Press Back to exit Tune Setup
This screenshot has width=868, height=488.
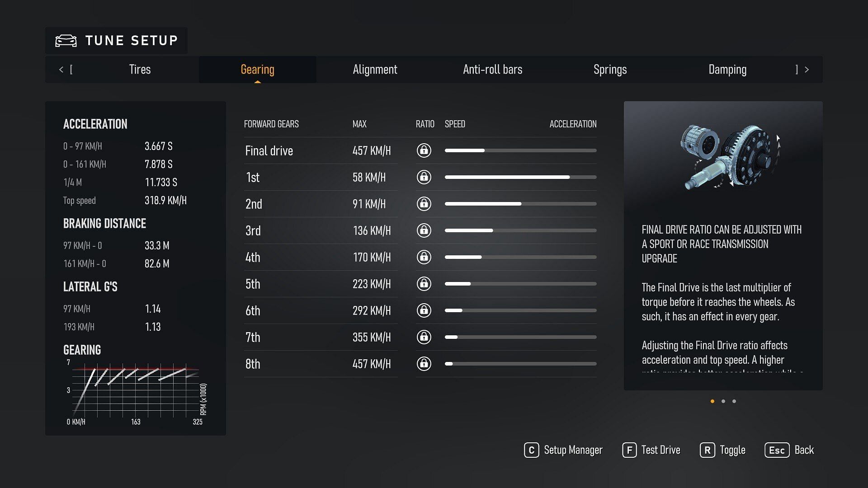point(804,450)
